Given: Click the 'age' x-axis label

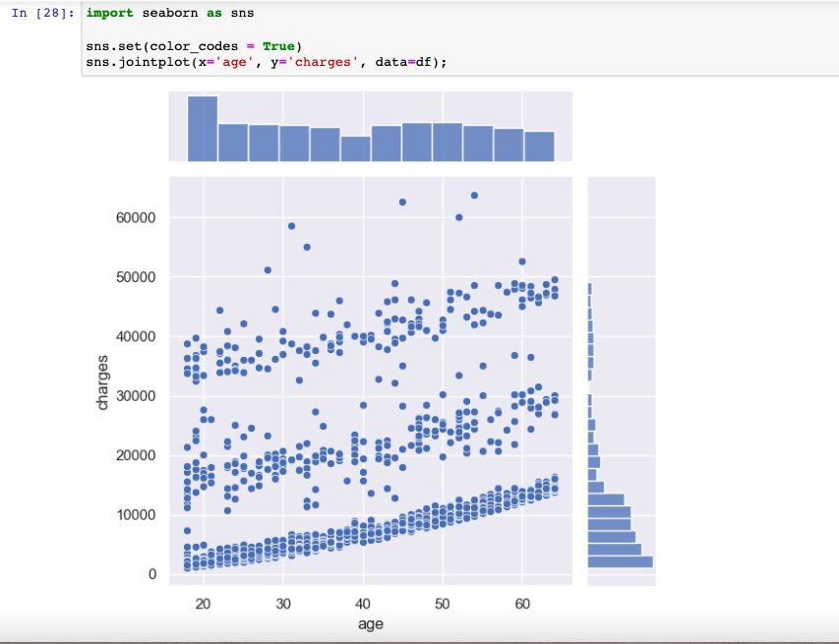Looking at the screenshot, I should point(370,624).
